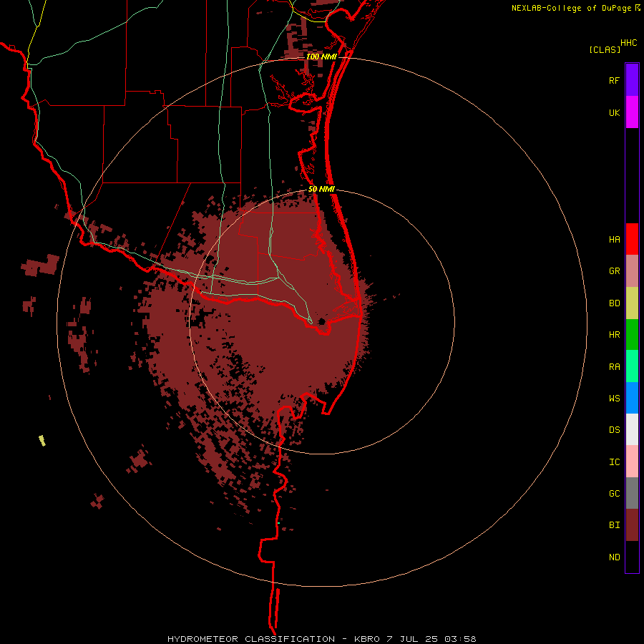
Task: Click the BI dark red legend swatch
Action: pos(632,525)
